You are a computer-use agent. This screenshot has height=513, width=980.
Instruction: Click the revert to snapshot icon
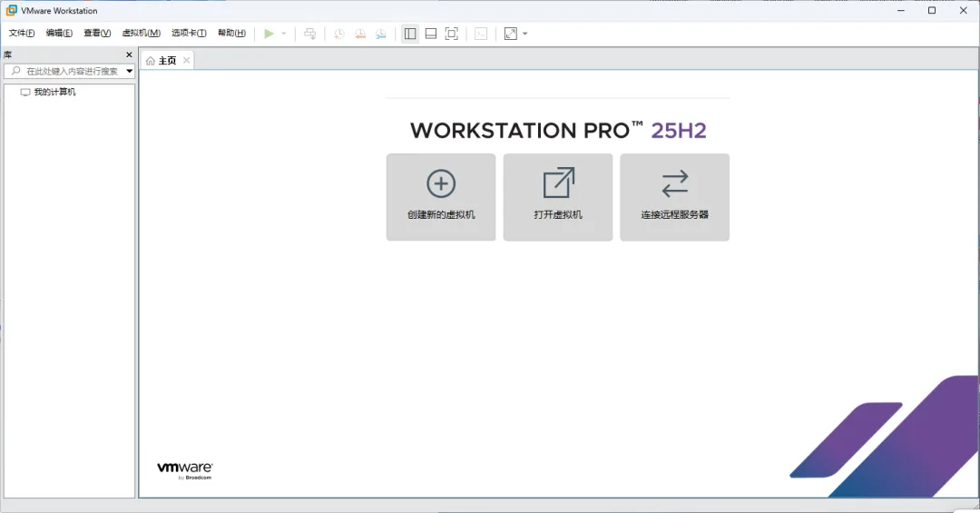(360, 34)
